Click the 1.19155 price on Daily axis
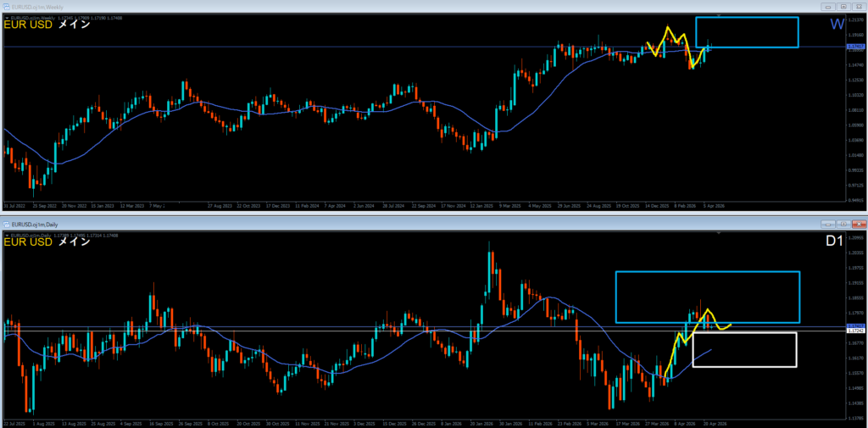The width and height of the screenshot is (868, 428). 856,283
